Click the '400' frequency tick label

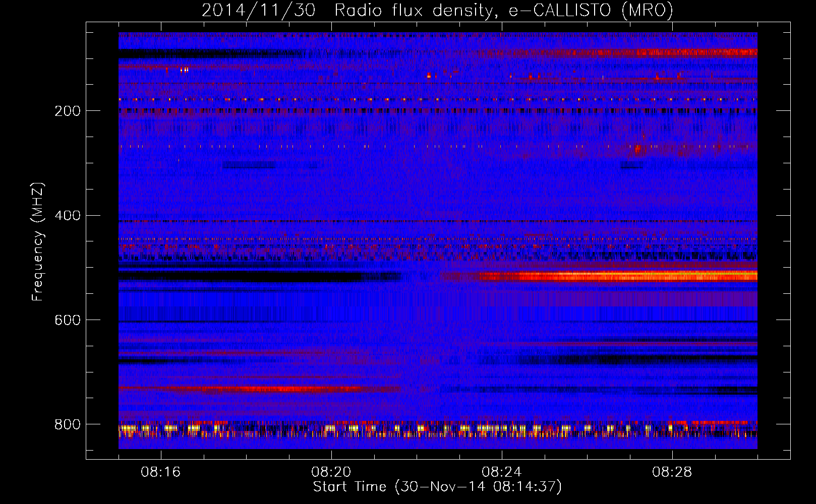tap(68, 216)
